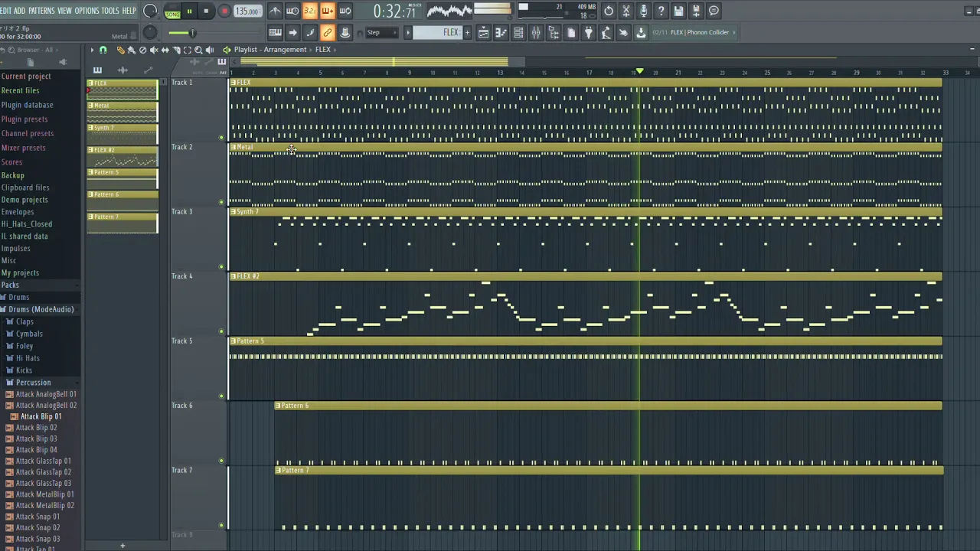The height and width of the screenshot is (551, 980).
Task: Select the playlist paint brush tool
Action: (x=131, y=50)
